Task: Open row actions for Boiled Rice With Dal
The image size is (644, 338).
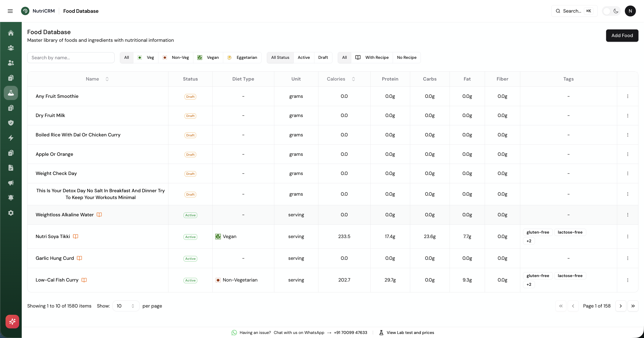Action: click(628, 135)
